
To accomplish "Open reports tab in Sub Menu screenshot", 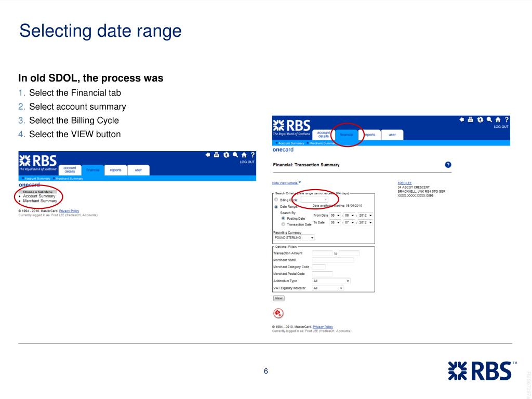I will (x=116, y=170).
